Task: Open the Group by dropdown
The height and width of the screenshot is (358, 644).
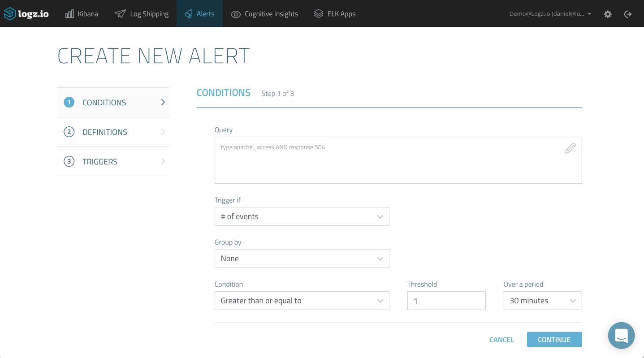Action: click(302, 259)
